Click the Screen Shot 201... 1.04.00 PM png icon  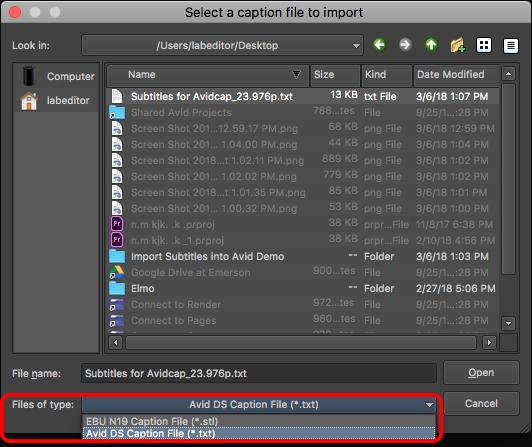[x=117, y=144]
